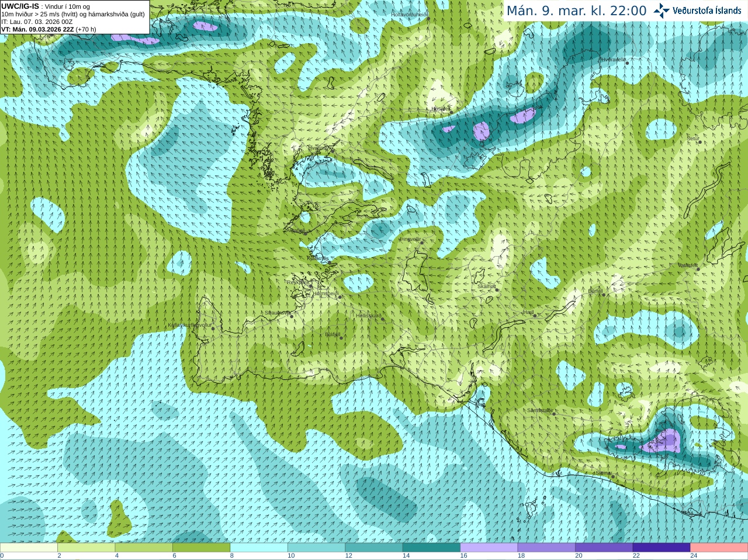The image size is (748, 560).
Task: Click the 14–16 m/s legend color swatch
Action: [x=432, y=548]
